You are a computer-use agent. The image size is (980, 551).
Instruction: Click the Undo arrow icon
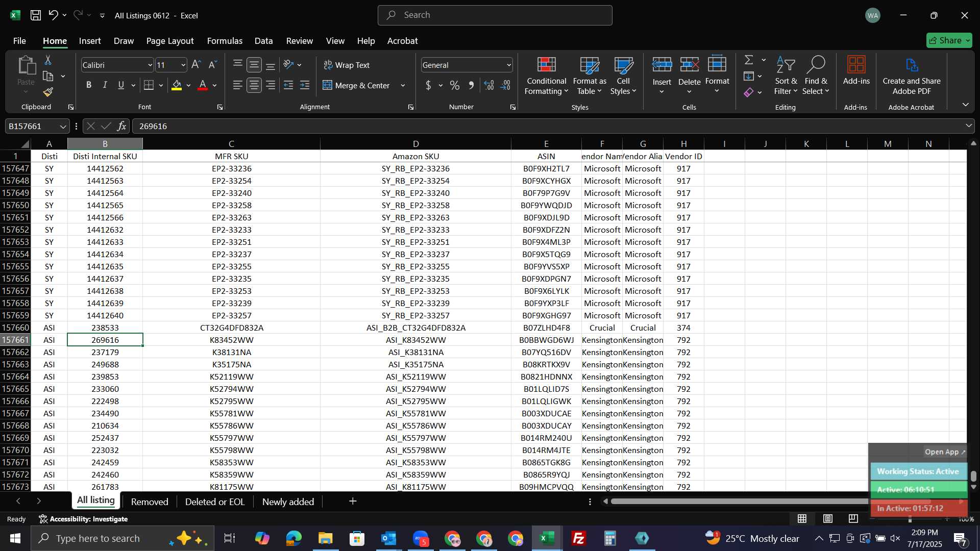tap(53, 15)
